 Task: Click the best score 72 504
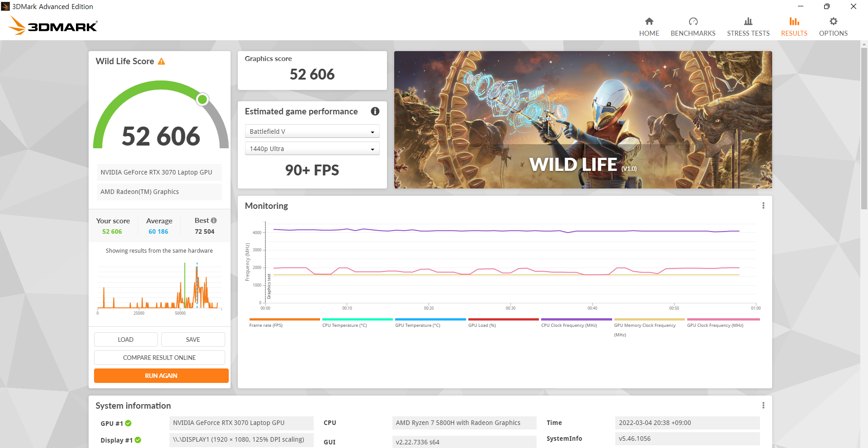[x=204, y=231]
